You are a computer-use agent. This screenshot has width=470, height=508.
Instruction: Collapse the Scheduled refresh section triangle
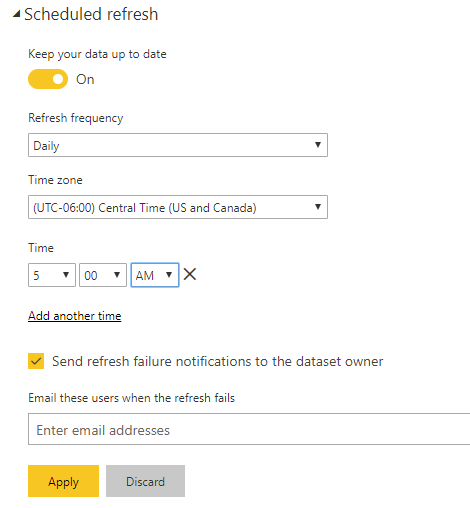pos(17,14)
